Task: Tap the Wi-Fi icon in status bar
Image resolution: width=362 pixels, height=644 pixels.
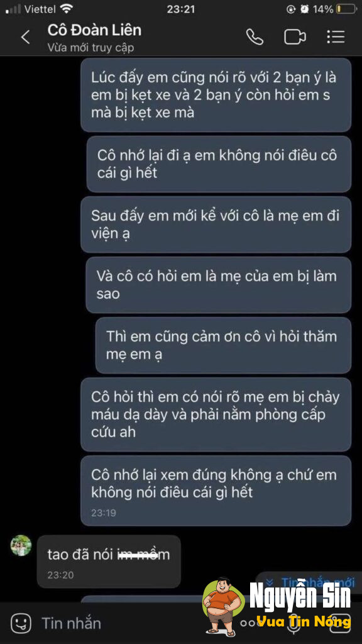Action: coord(65,8)
